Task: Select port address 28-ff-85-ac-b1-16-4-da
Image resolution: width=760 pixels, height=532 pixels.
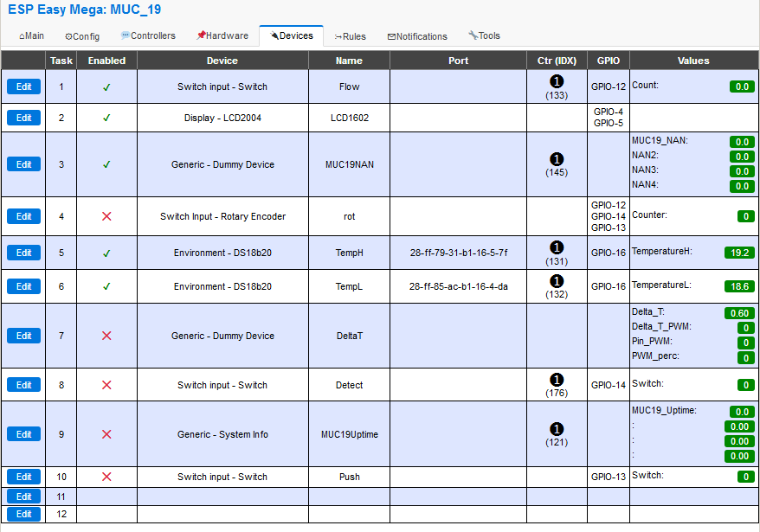Action: (459, 286)
